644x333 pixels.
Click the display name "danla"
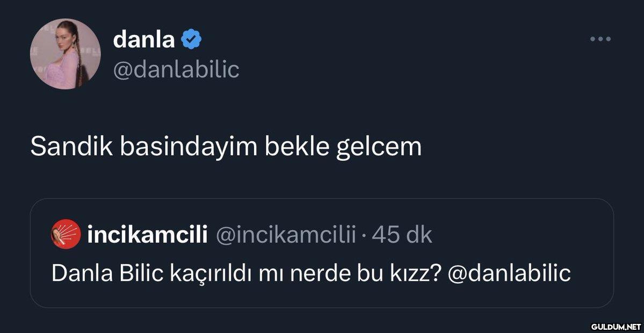tap(144, 39)
